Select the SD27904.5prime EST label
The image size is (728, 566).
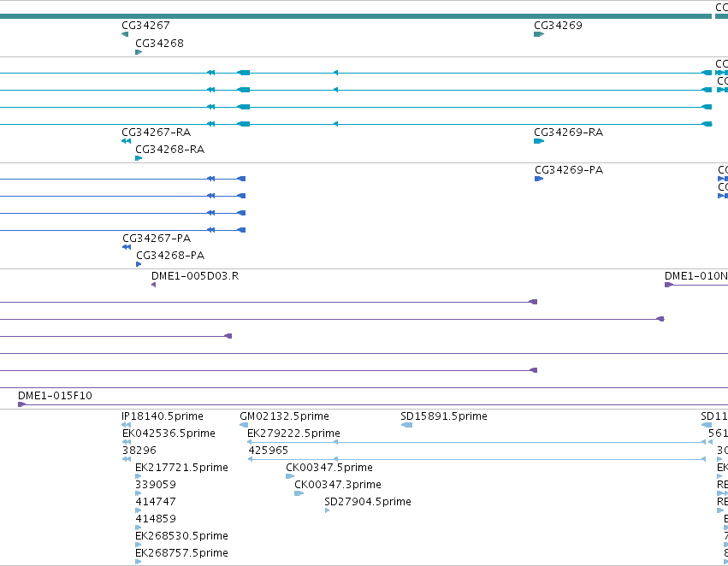click(368, 502)
